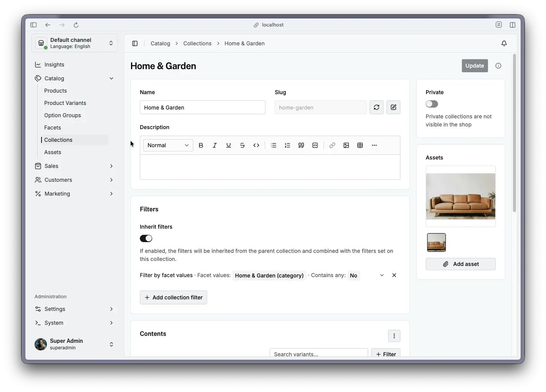This screenshot has height=392, width=546.
Task: Apply italic formatting in description editor
Action: pyautogui.click(x=215, y=145)
